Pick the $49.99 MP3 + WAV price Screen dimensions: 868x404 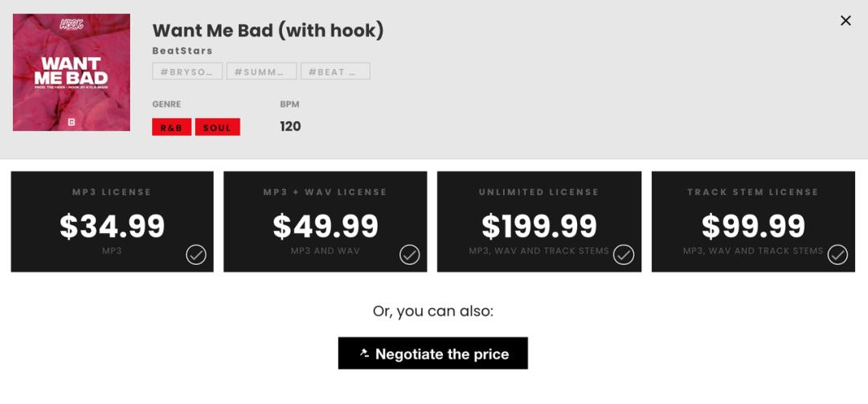click(x=325, y=226)
